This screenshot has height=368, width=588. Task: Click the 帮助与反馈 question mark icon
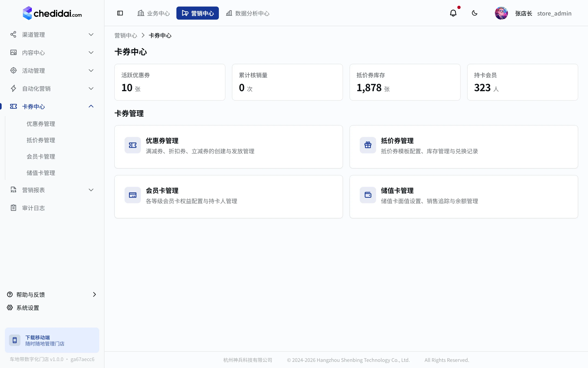(10, 294)
